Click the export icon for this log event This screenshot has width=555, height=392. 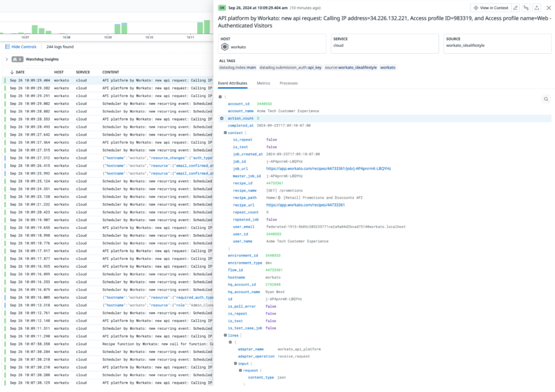(x=537, y=8)
